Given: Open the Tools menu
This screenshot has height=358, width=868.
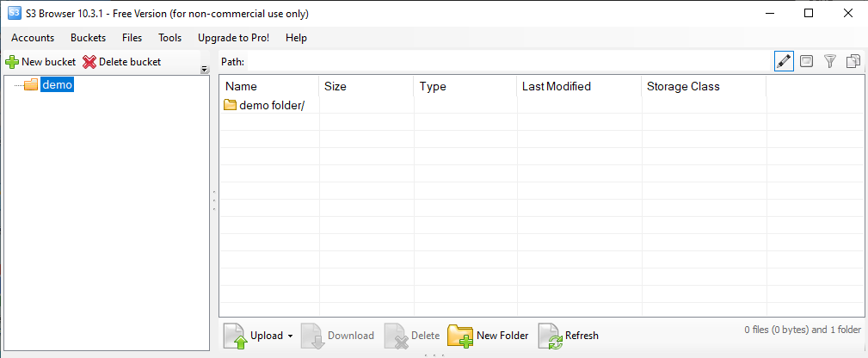Looking at the screenshot, I should click(170, 38).
